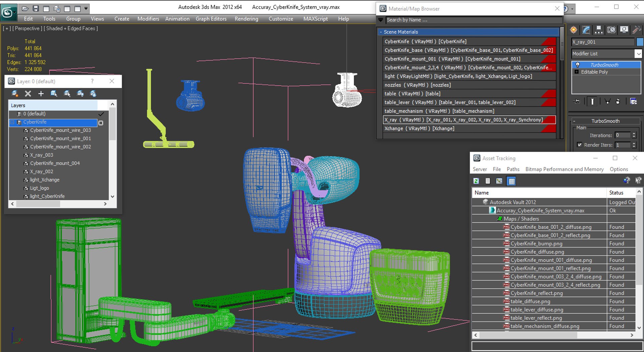Viewport: 644px width, 352px height.
Task: Toggle the Render Iters checkbox
Action: (x=579, y=145)
